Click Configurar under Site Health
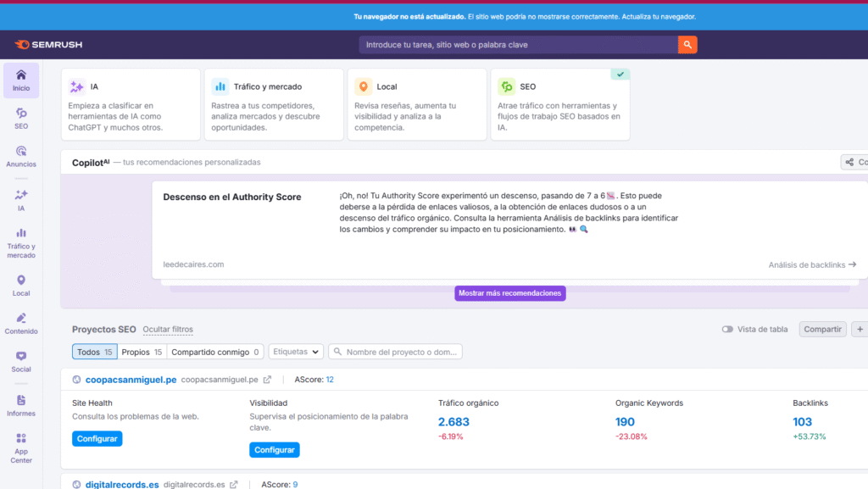The image size is (868, 489). (97, 438)
